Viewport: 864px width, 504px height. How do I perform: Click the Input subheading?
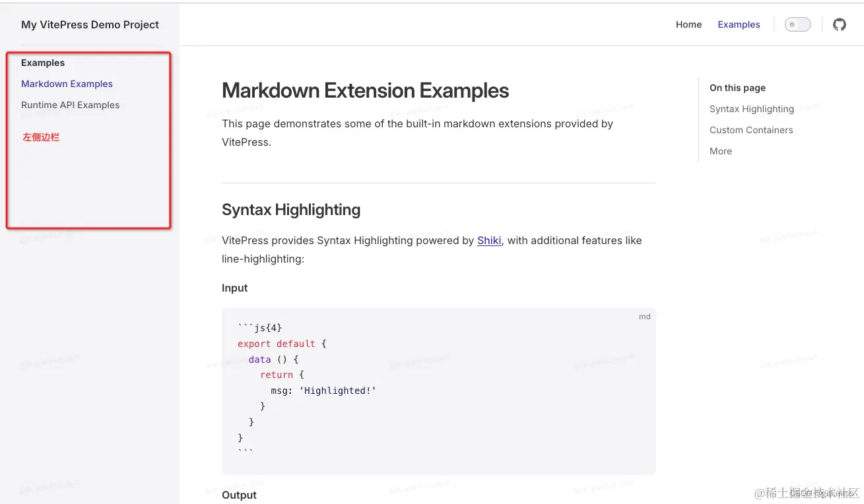(x=234, y=288)
